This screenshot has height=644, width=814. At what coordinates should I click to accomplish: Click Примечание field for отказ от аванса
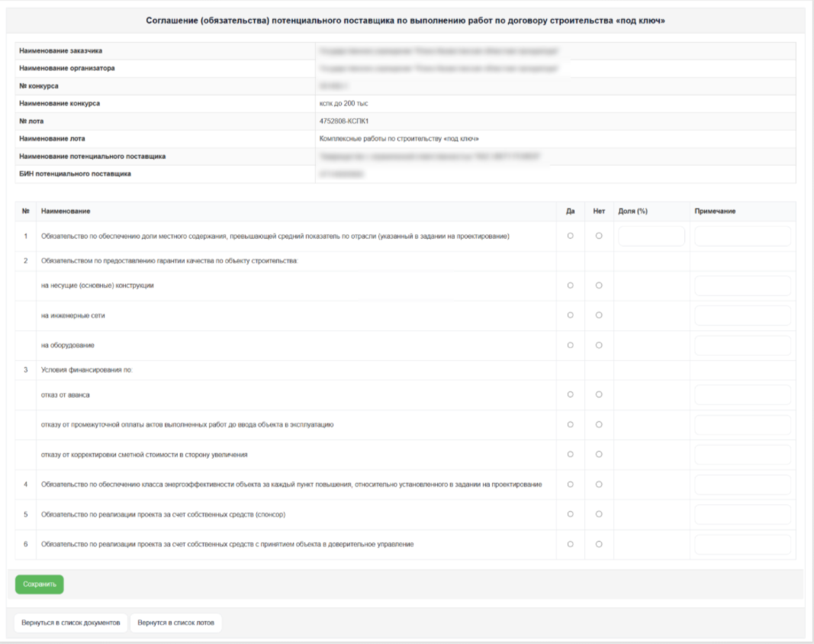[x=742, y=394]
